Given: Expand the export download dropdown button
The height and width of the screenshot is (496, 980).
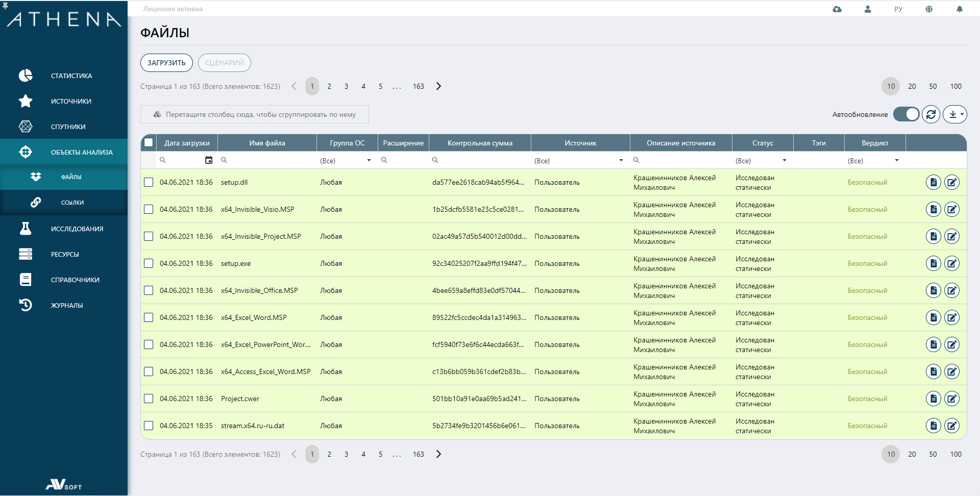Looking at the screenshot, I should pyautogui.click(x=954, y=114).
